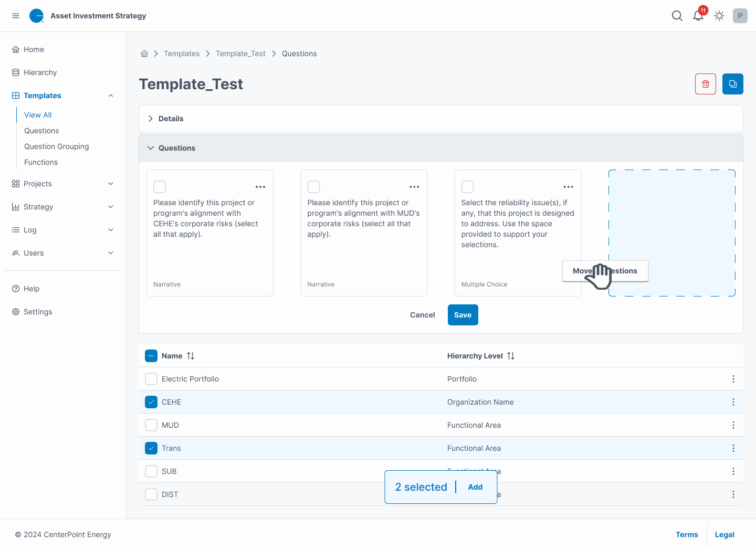756x550 pixels.
Task: Open row actions for DIST
Action: coord(733,494)
